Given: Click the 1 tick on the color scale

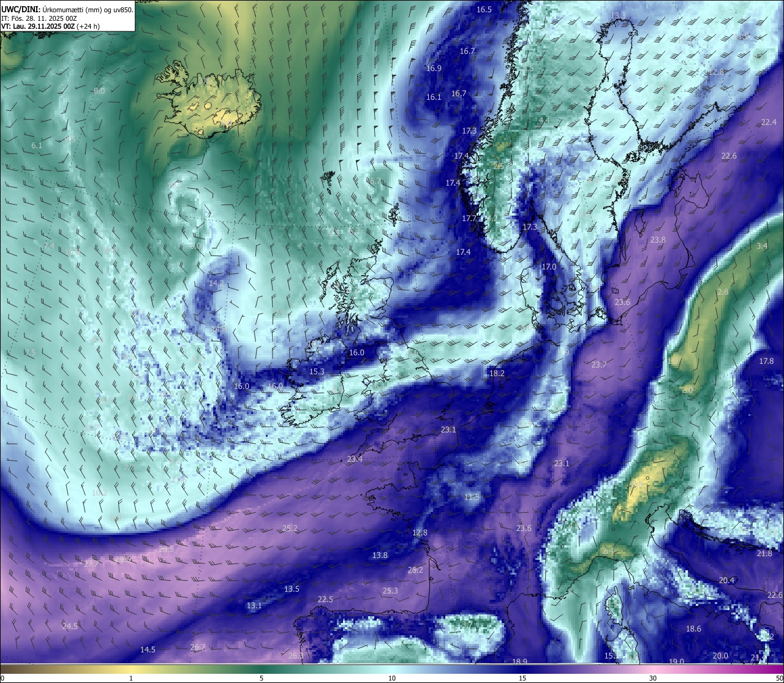Looking at the screenshot, I should point(131,678).
